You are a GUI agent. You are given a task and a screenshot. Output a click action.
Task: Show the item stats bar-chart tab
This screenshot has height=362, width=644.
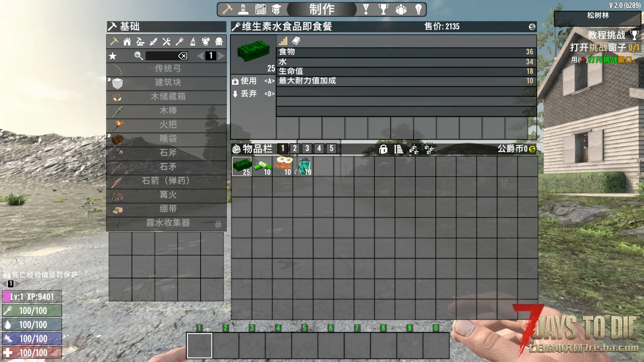point(283,41)
